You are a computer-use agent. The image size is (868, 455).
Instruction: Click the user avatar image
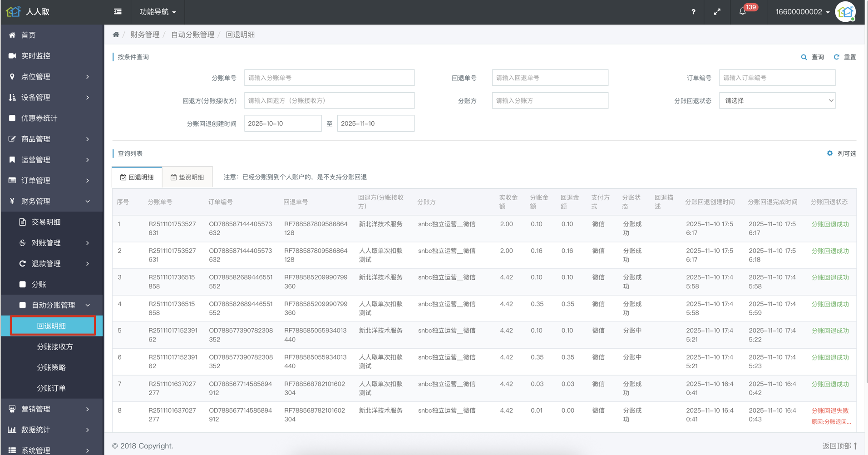[x=845, y=12]
